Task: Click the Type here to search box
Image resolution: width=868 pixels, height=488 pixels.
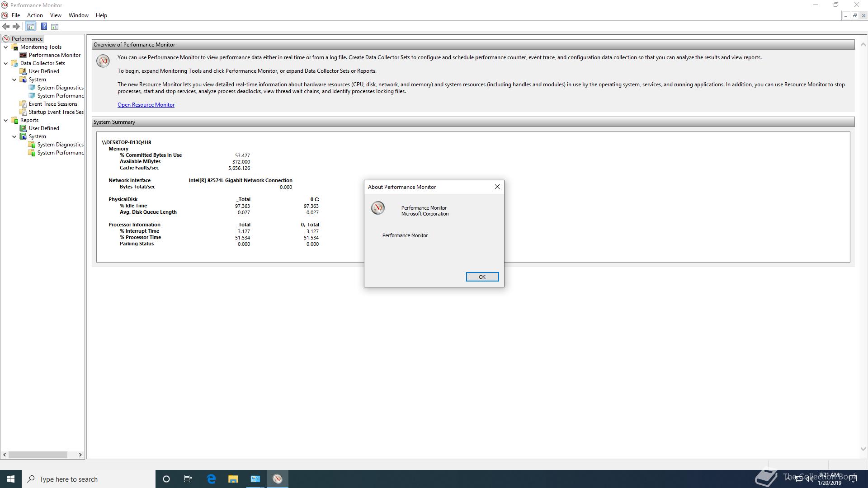Action: point(89,479)
